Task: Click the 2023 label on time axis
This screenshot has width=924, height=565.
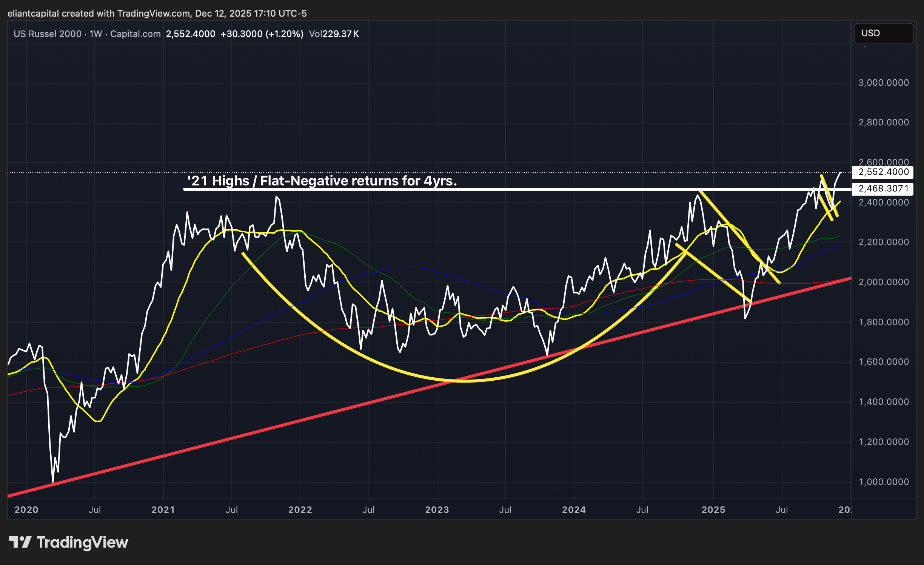Action: 437,510
